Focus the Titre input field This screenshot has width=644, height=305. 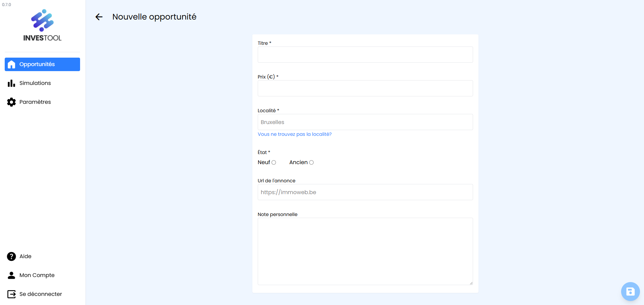[365, 55]
